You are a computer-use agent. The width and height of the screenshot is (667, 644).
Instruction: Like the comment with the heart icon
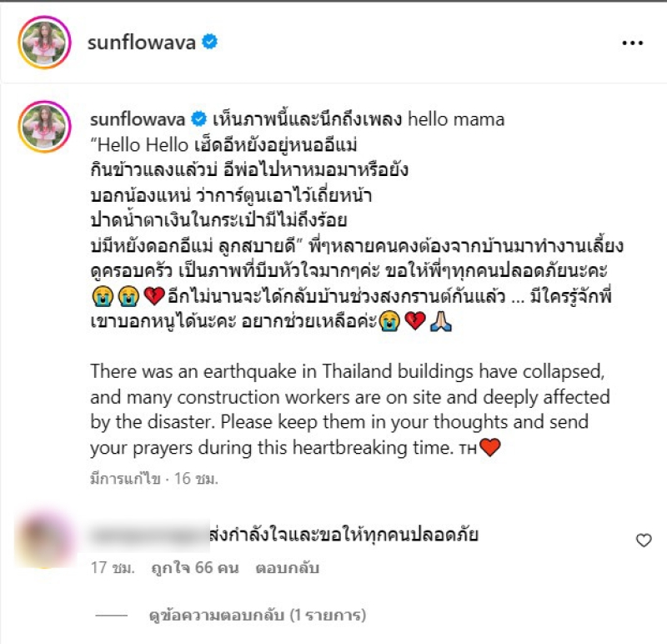point(644,541)
